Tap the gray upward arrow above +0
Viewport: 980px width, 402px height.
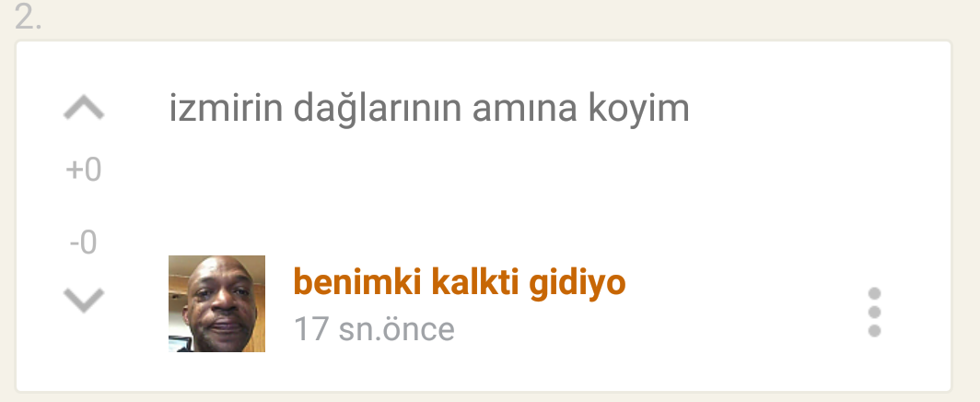click(x=84, y=108)
